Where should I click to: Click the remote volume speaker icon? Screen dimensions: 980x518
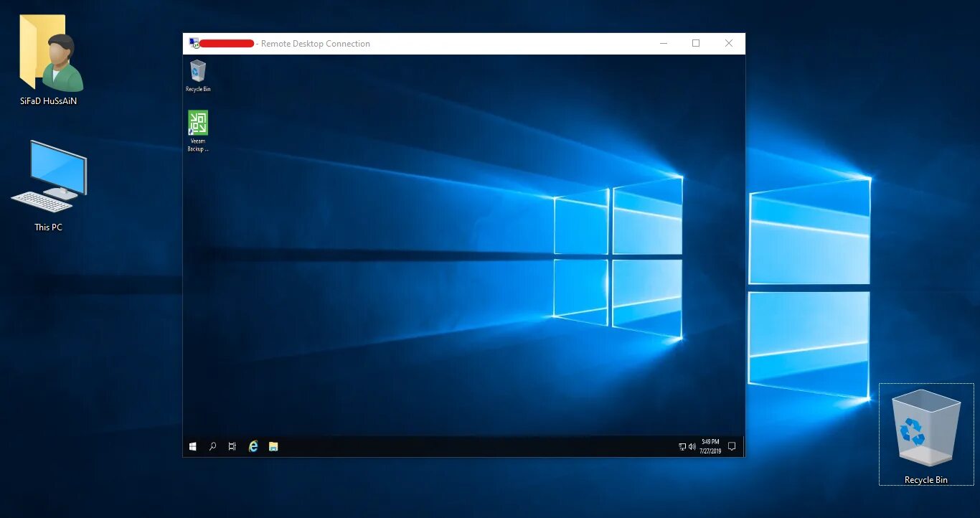[x=692, y=446]
